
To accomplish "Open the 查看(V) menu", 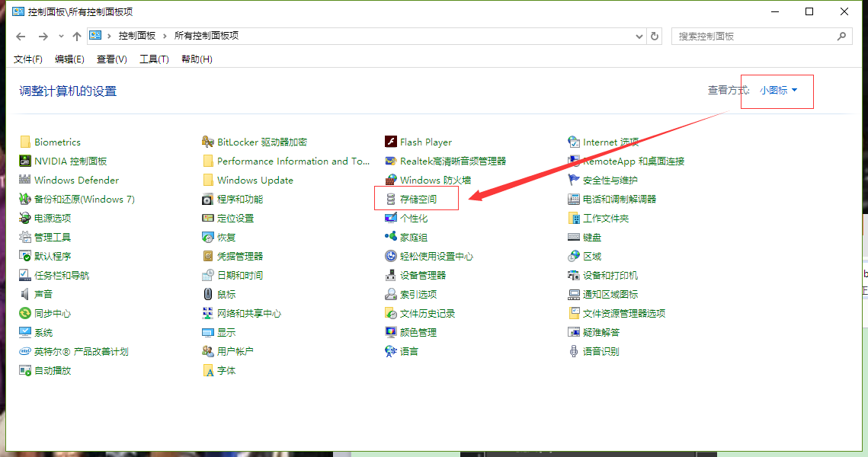I will (x=112, y=59).
